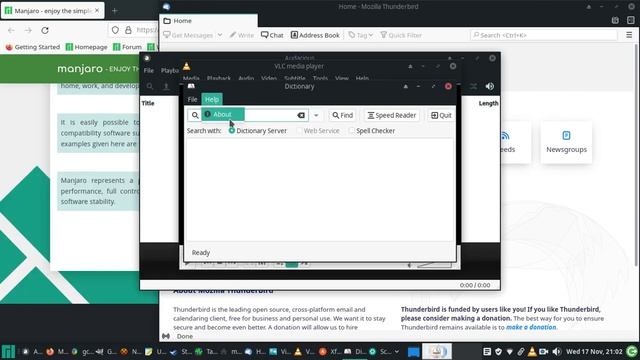Expand the taskbar window list overflow arrow
Screen dimensions: 640x360
click(x=397, y=351)
